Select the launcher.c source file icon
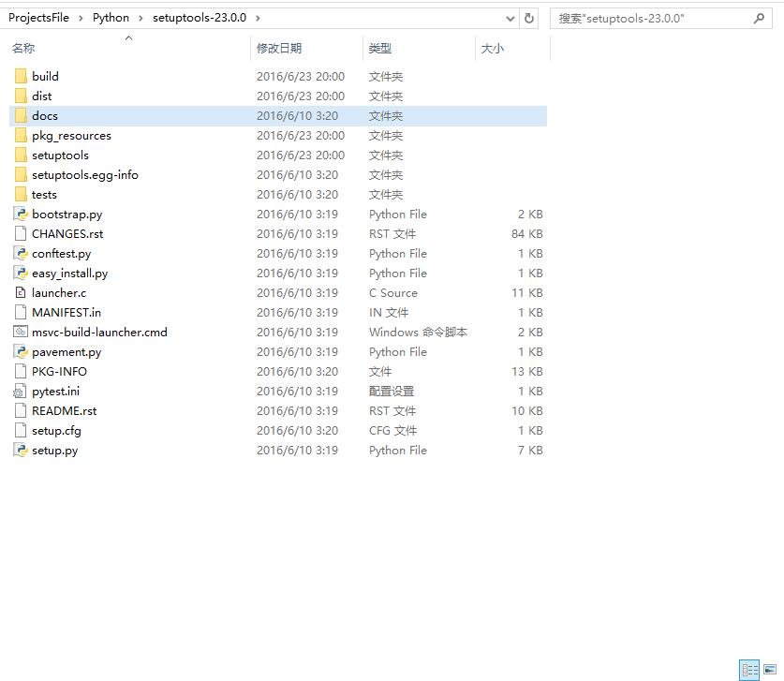The height and width of the screenshot is (681, 784). (x=21, y=292)
